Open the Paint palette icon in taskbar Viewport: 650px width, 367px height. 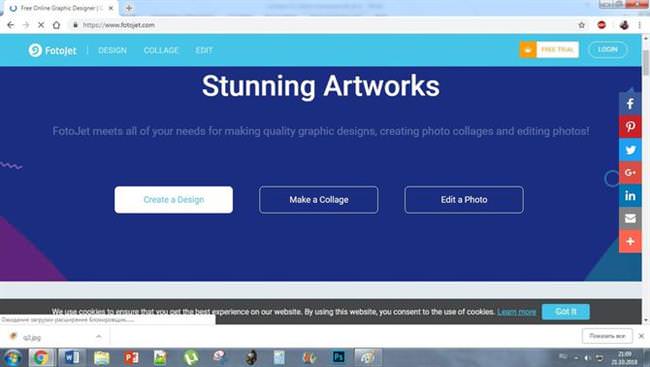click(x=368, y=357)
